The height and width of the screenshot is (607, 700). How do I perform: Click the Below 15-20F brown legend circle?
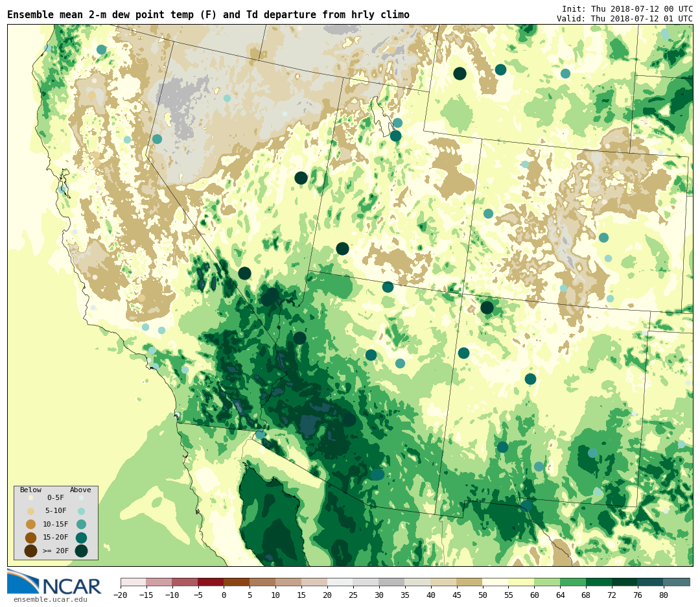(x=30, y=538)
